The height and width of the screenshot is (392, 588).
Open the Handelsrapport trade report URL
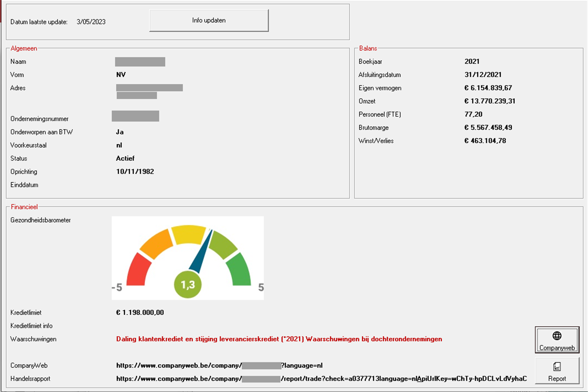(321, 378)
